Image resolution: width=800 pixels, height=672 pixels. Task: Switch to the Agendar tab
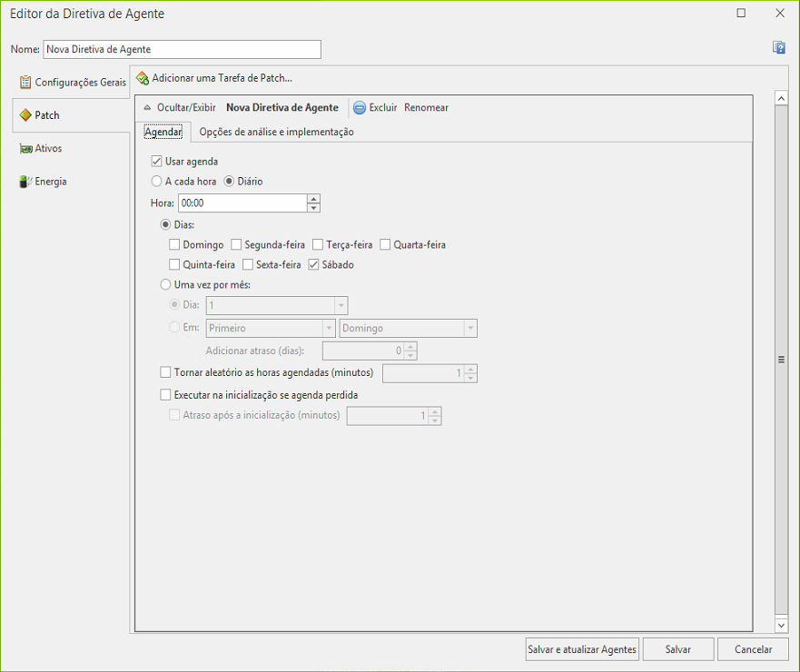point(163,132)
